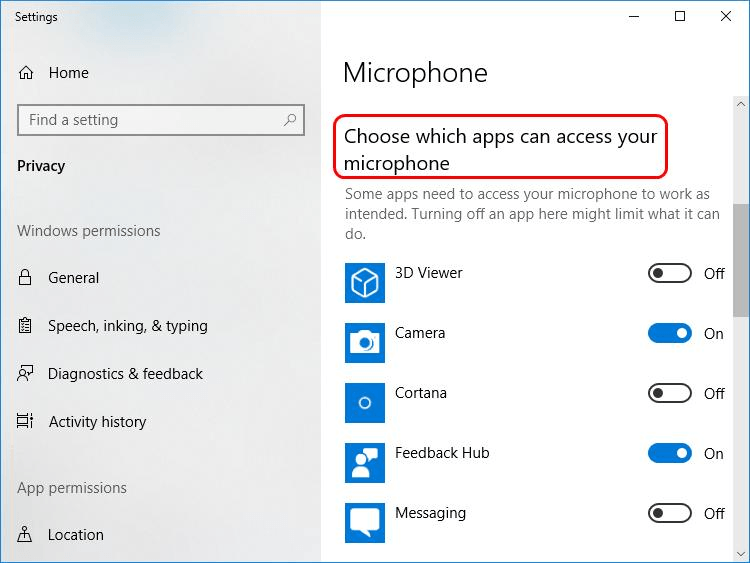Click the Messaging app icon
Image resolution: width=750 pixels, height=563 pixels.
(x=365, y=522)
